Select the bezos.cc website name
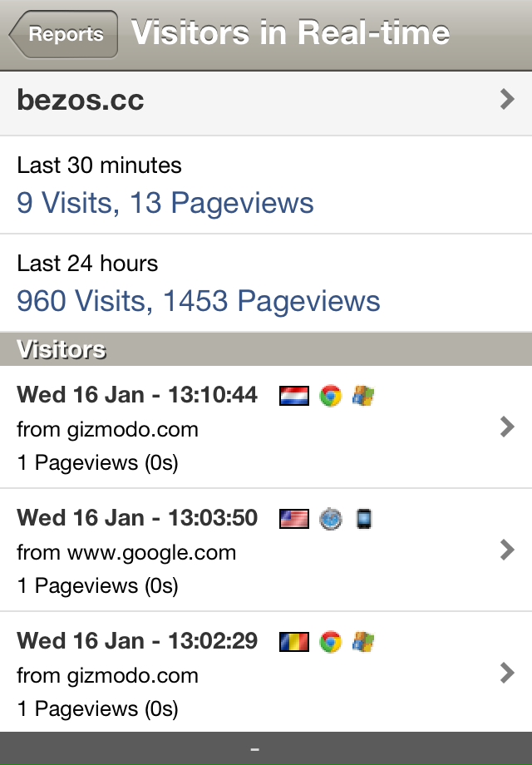Screen dimensions: 532x765 (81, 100)
